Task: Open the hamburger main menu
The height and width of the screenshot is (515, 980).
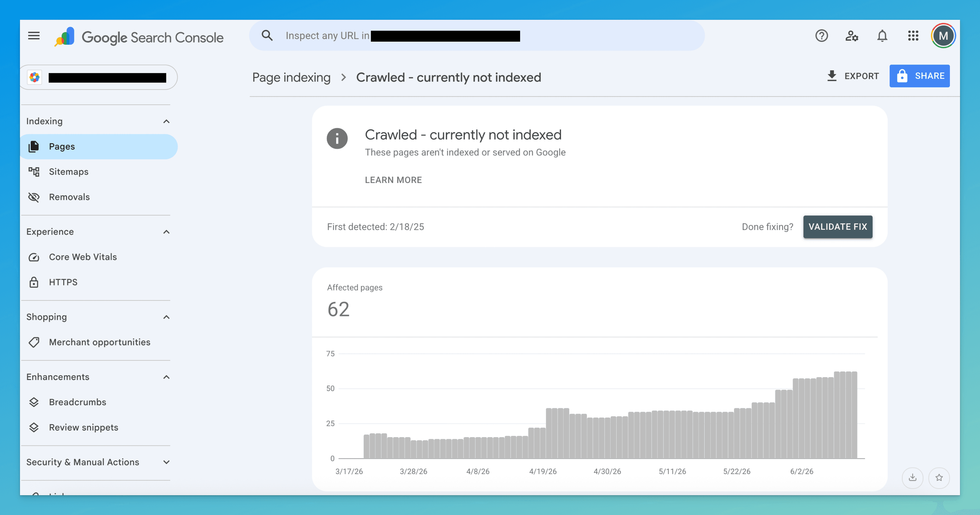Action: pos(34,36)
